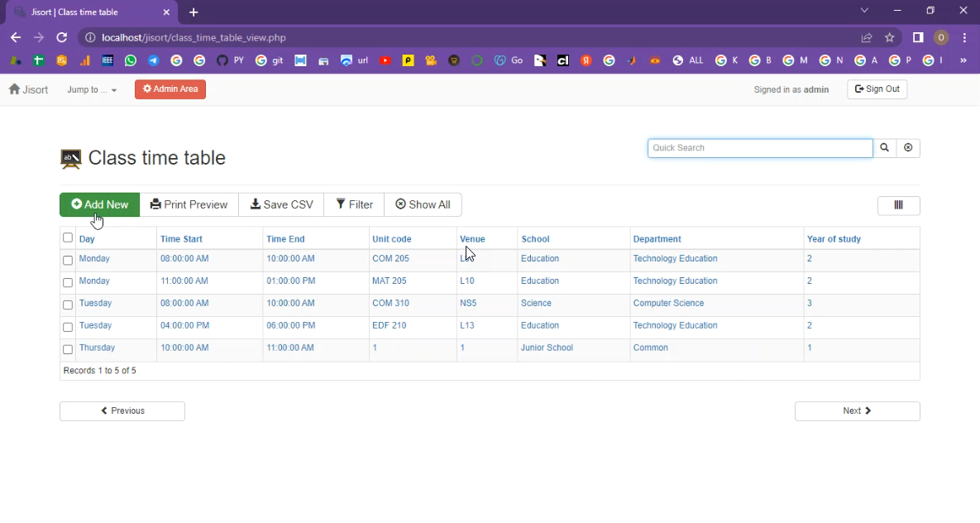
Task: Click the Quick Search magnifier icon
Action: (884, 148)
